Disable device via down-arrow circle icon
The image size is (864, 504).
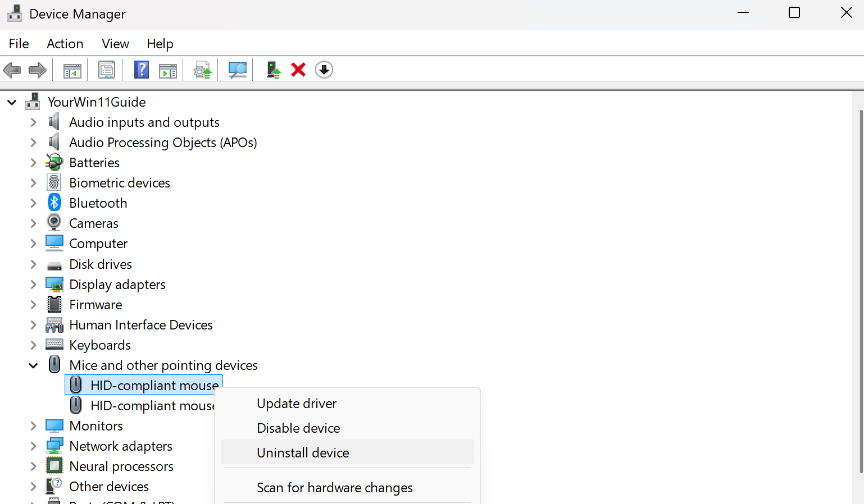click(x=324, y=70)
